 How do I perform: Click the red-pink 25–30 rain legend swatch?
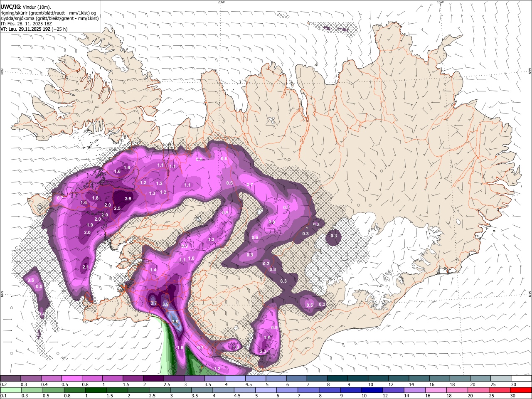[x=499, y=390]
